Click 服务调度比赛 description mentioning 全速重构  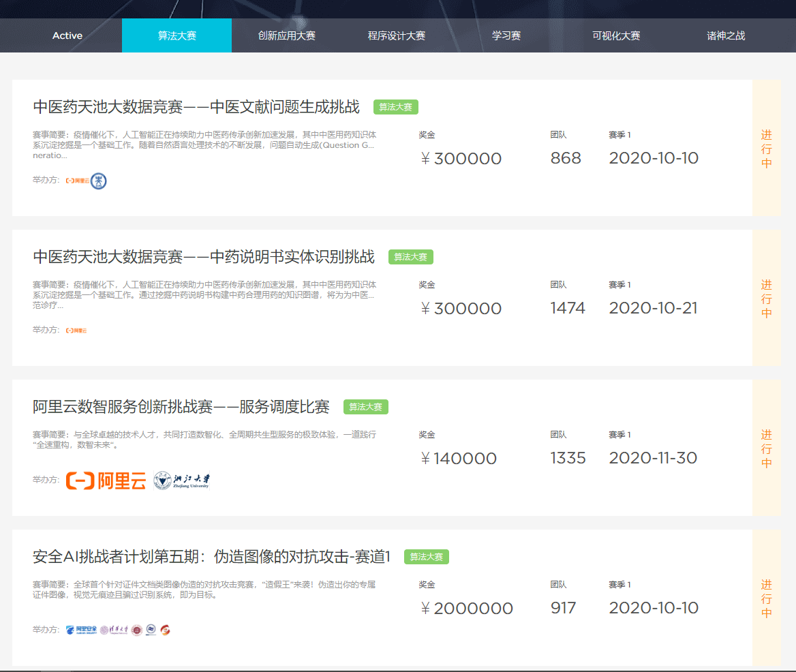click(x=204, y=440)
